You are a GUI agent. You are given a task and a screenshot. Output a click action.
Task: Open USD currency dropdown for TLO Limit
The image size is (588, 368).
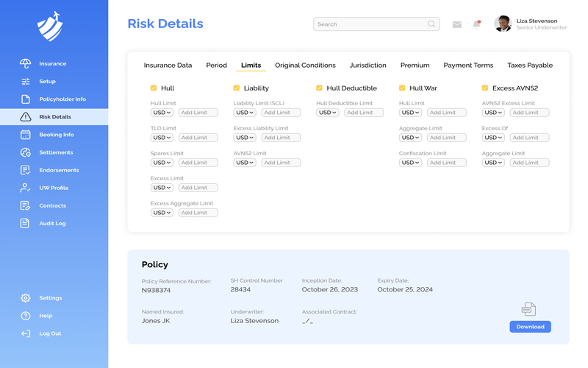[162, 138]
